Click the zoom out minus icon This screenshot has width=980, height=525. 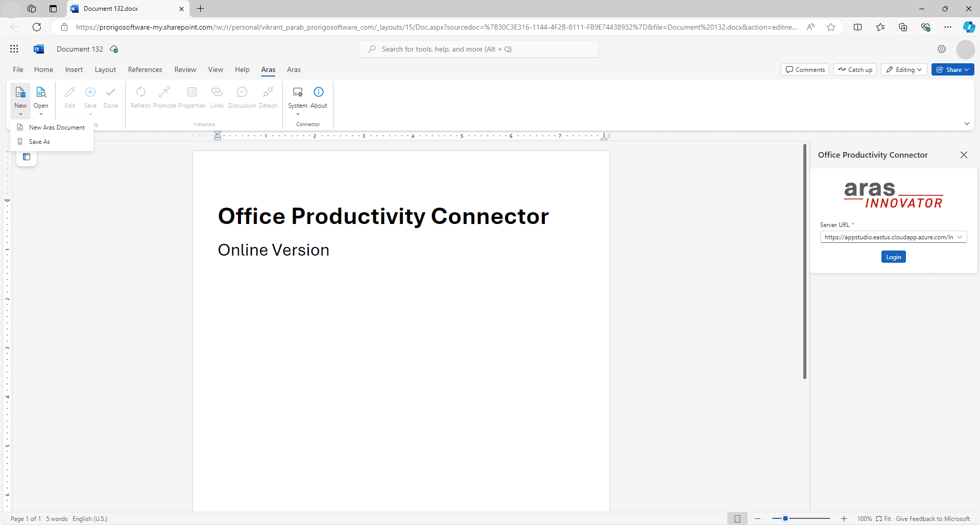coord(758,518)
